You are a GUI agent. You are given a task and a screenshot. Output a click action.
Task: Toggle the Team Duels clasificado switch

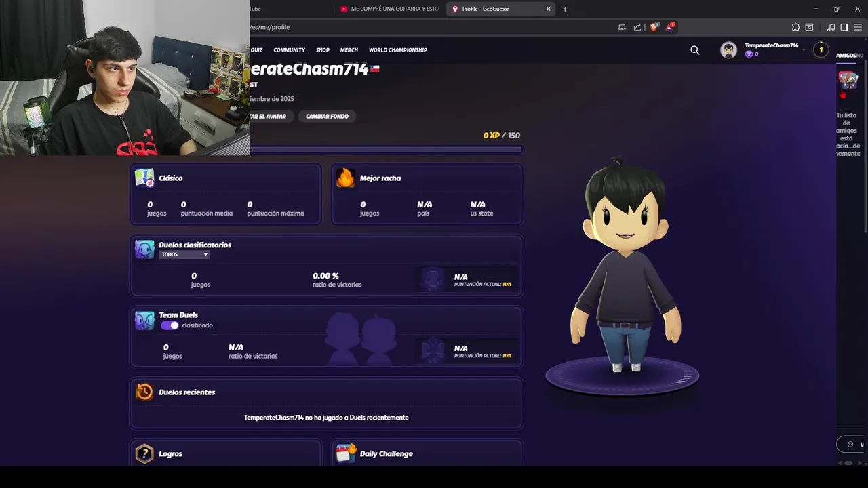pos(170,325)
